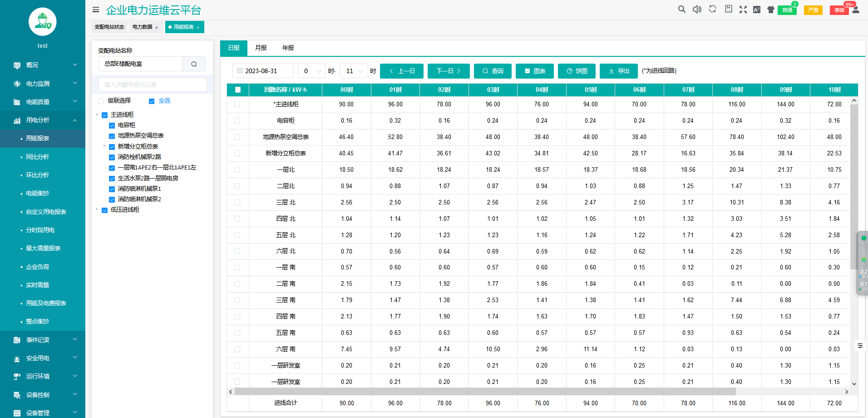Toggle the 级联选择 checkbox
The width and height of the screenshot is (868, 418).
(x=101, y=101)
